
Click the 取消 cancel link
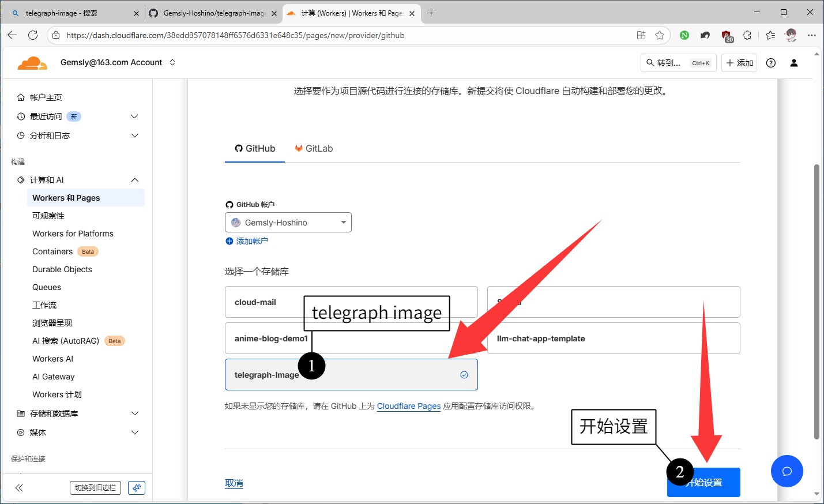[x=234, y=483]
